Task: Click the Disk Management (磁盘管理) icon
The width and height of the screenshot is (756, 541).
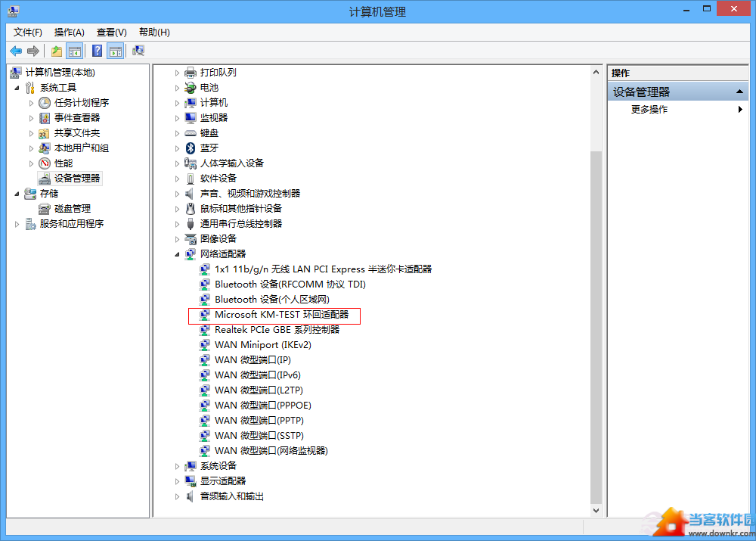Action: tap(45, 209)
